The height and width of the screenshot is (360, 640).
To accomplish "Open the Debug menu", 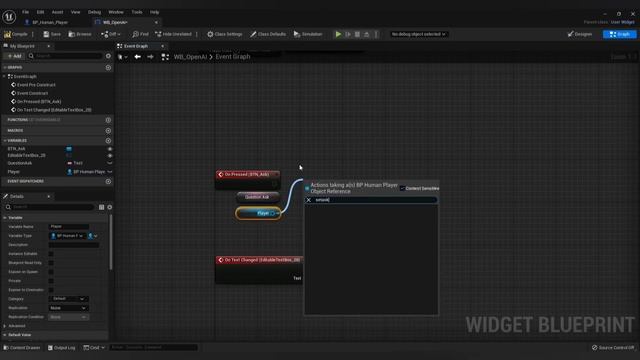I will (94, 12).
